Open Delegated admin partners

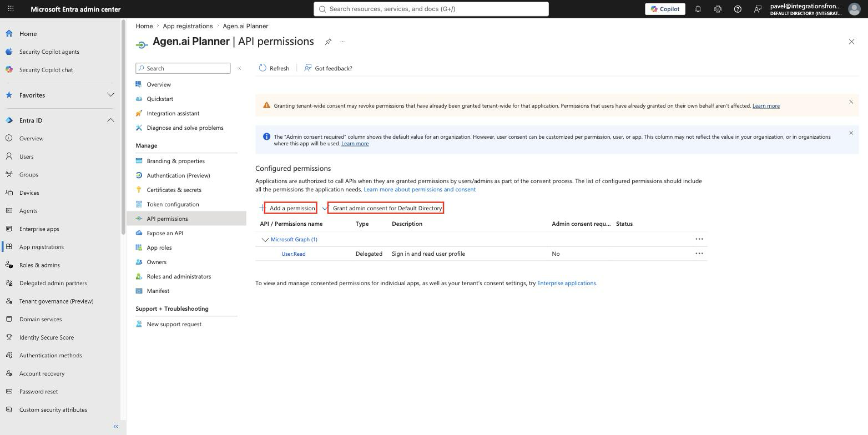53,283
